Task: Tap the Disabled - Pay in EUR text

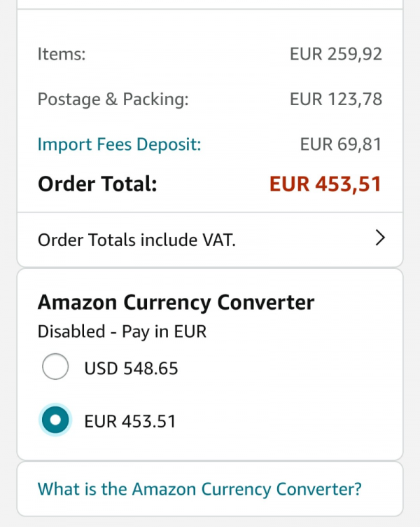Action: [122, 331]
